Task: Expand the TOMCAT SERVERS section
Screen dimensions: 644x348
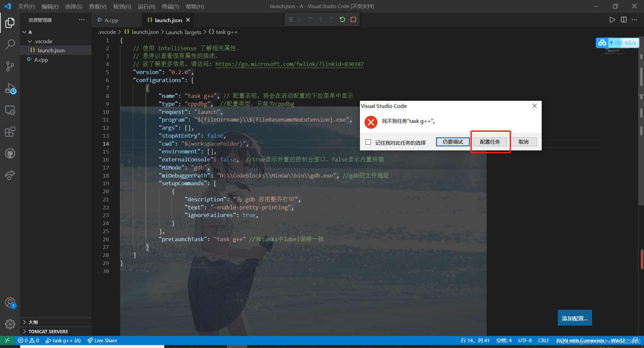Action: [x=24, y=331]
